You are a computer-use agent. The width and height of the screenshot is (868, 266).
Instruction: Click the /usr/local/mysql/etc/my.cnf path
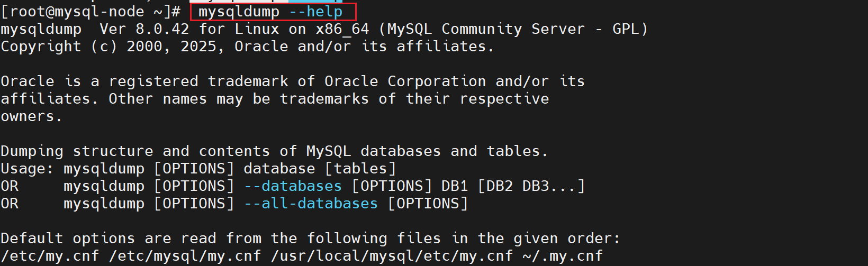(x=392, y=256)
